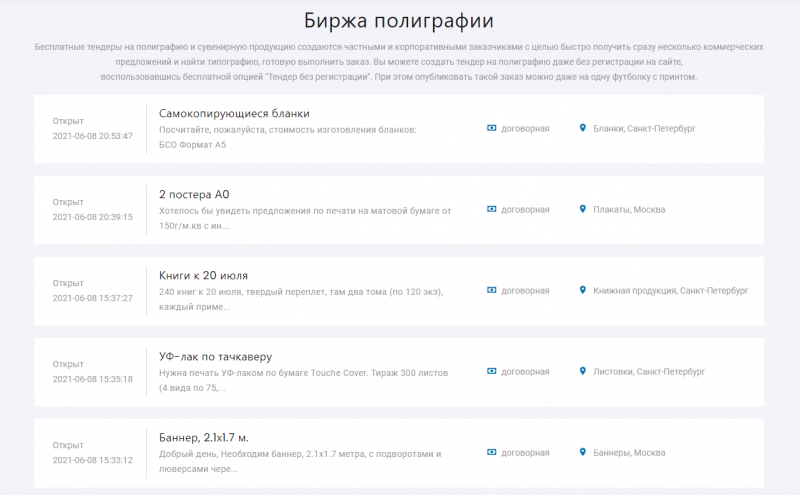Click location pin next to Книжная продукция
Viewport: 800px width, 495px height.
tap(582, 291)
